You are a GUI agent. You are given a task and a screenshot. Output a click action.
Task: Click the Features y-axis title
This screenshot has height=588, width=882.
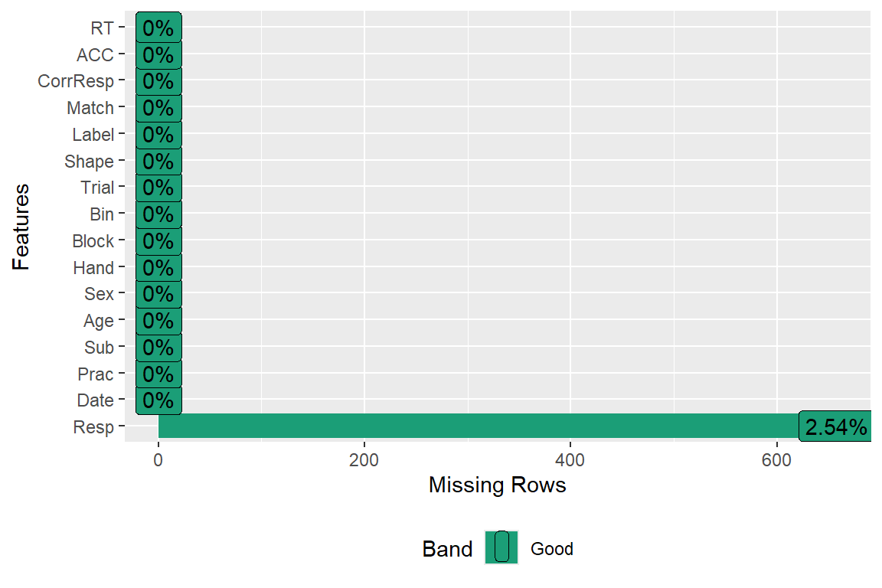click(21, 227)
